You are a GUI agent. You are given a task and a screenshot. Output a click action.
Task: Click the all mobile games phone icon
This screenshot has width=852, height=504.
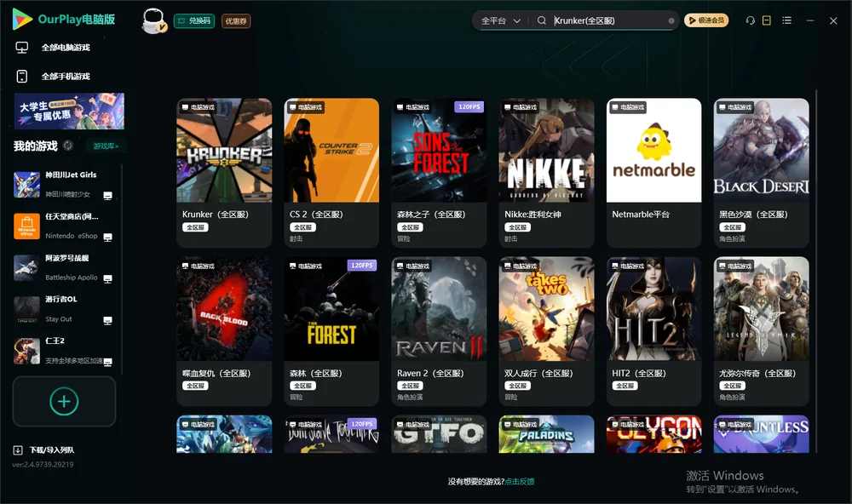click(22, 77)
